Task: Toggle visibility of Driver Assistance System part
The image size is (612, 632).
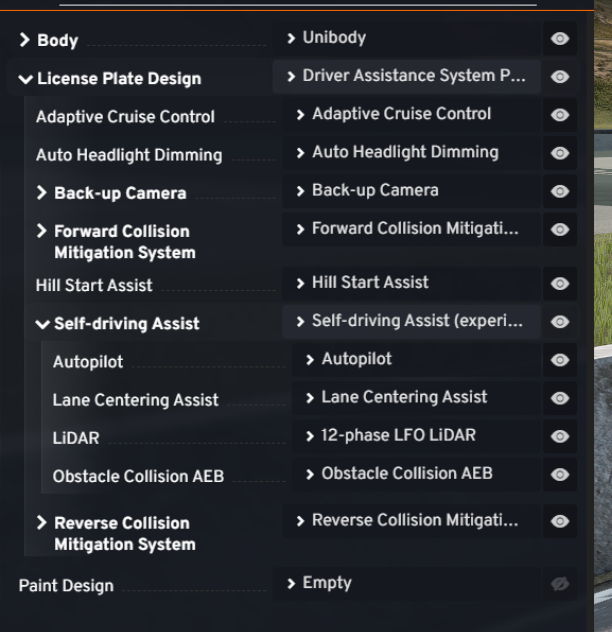Action: [560, 77]
